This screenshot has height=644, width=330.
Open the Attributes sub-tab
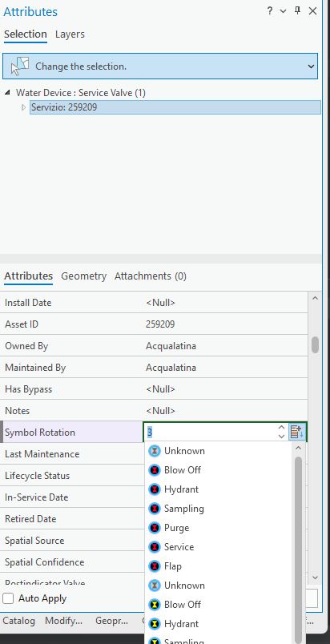tap(28, 276)
